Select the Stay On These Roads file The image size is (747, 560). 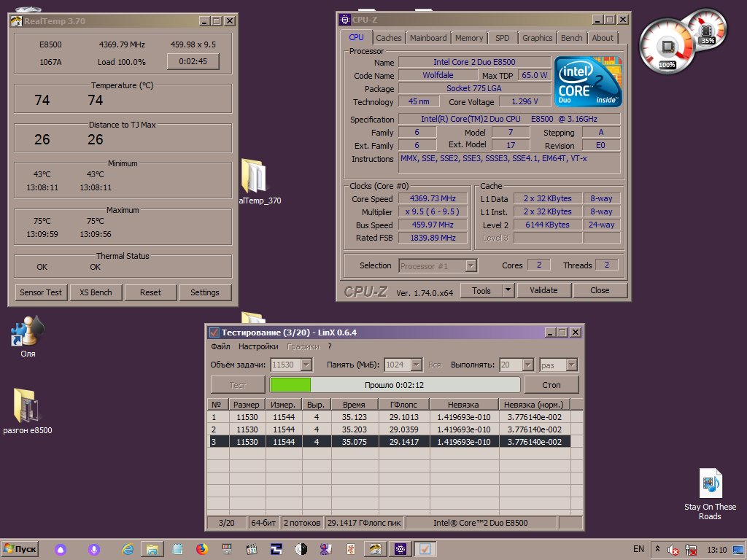coord(710,483)
